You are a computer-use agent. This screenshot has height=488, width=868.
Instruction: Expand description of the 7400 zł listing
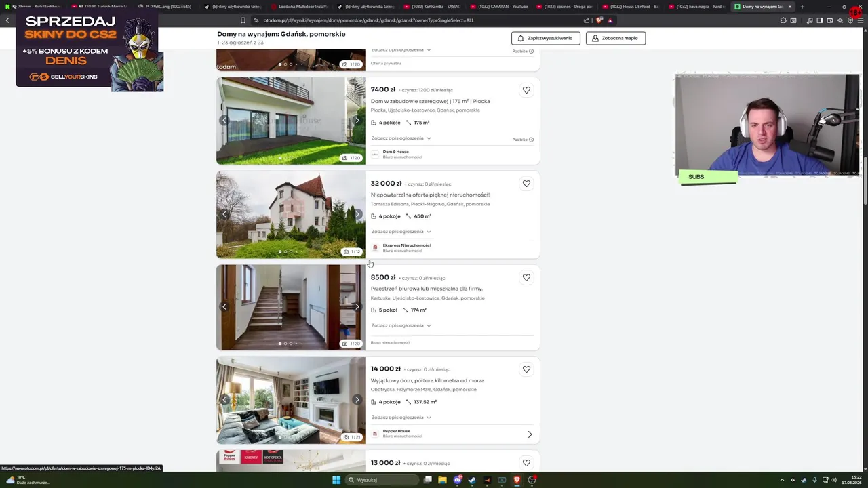pyautogui.click(x=401, y=138)
